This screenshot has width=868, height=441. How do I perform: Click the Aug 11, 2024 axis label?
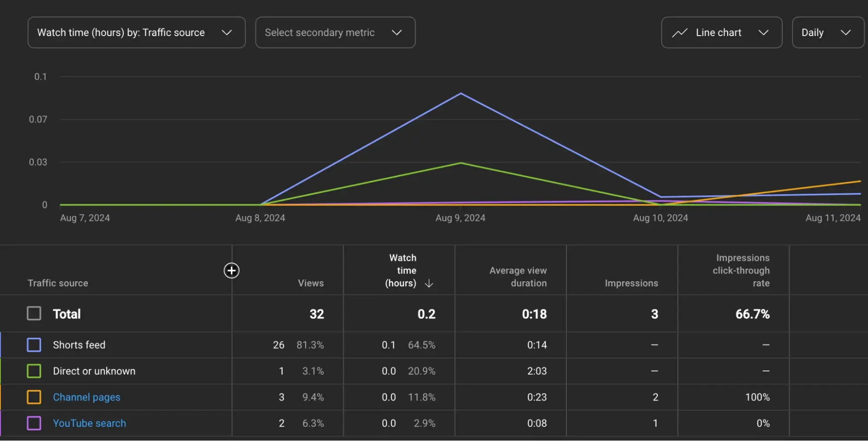pyautogui.click(x=833, y=218)
